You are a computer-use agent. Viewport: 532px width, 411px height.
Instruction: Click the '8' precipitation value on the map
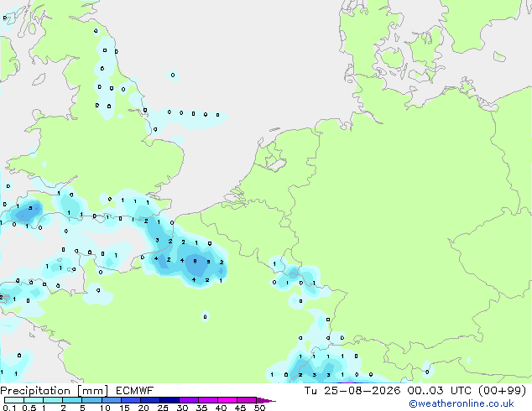195,261
